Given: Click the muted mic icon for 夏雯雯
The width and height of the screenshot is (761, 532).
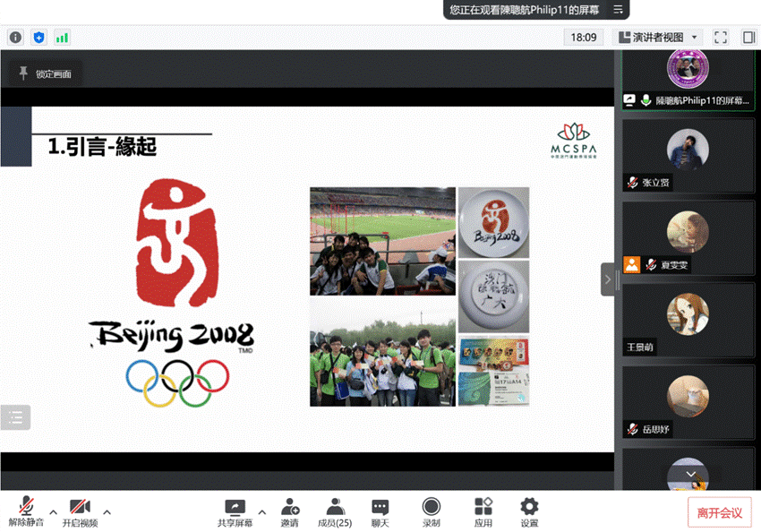Looking at the screenshot, I should (651, 265).
